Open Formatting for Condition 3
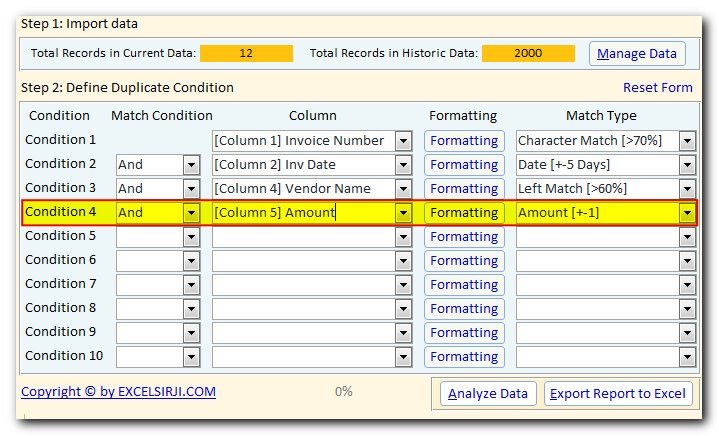Viewport: 719px width, 436px height. tap(464, 188)
